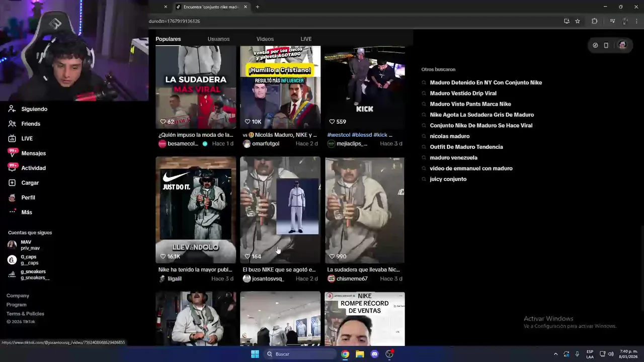The image size is (644, 362).
Task: Open lilgalil user profile link
Action: (x=175, y=279)
